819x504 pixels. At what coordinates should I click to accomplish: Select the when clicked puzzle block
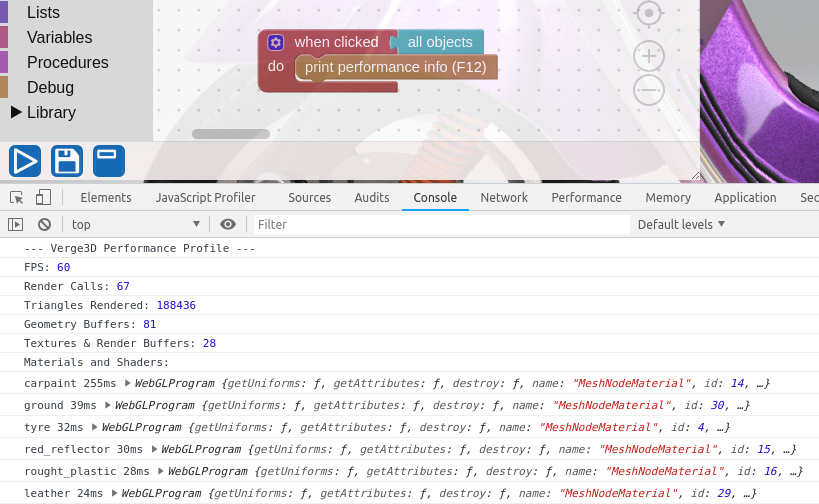(x=336, y=42)
